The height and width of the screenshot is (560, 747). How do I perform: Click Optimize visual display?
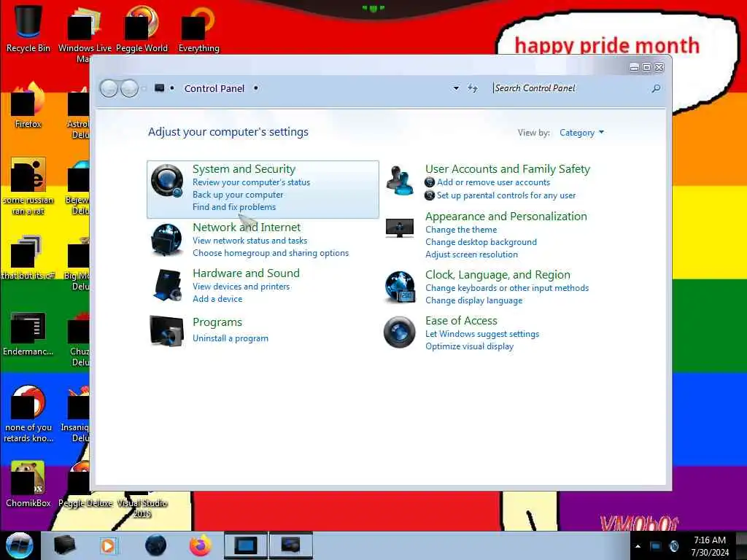(x=469, y=346)
